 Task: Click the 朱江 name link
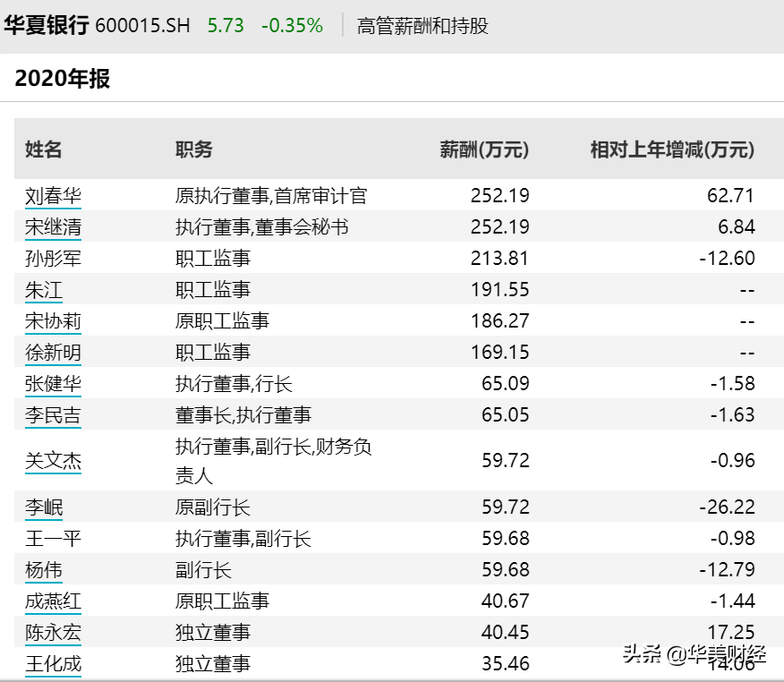click(44, 290)
